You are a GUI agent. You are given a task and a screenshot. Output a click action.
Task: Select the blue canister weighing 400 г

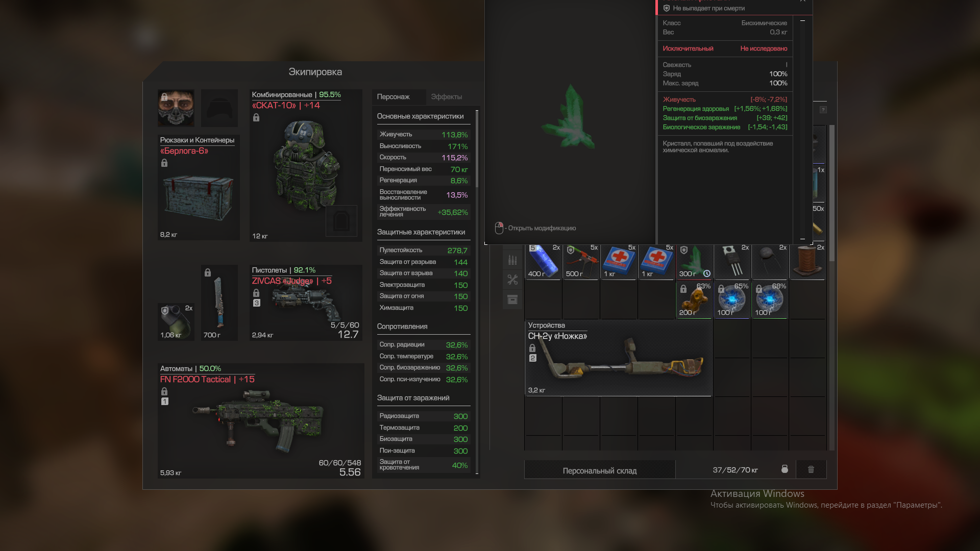[x=544, y=262]
